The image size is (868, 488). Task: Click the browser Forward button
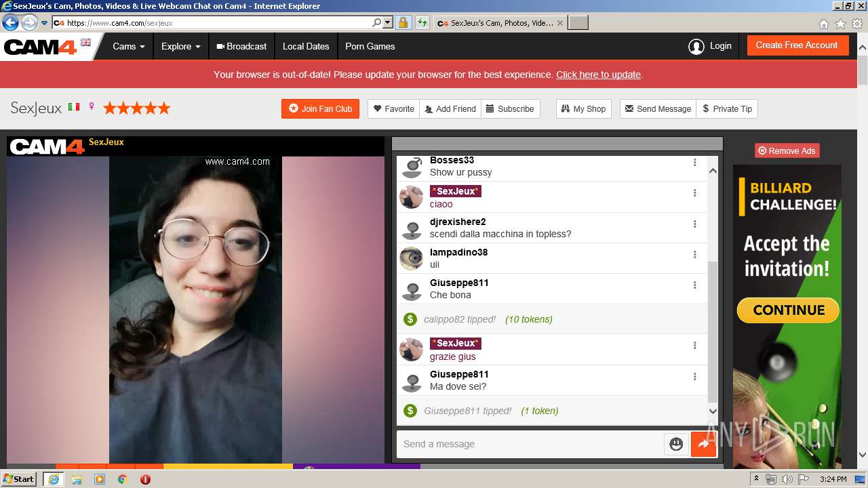(x=29, y=22)
